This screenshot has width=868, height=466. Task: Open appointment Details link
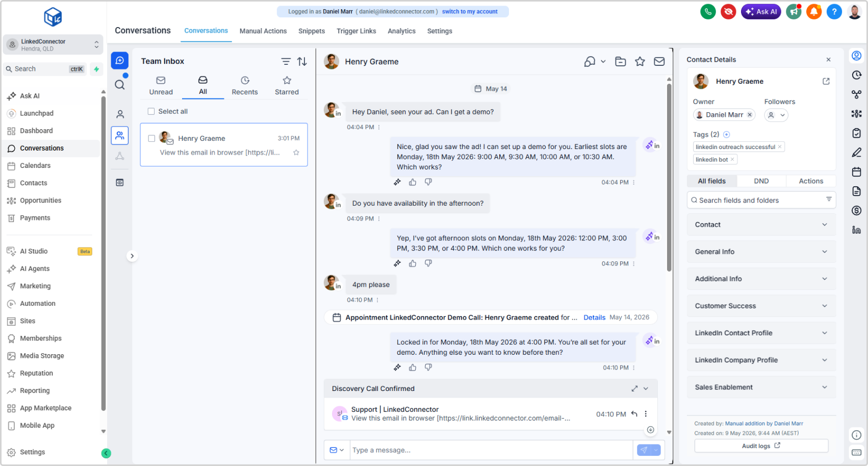click(x=595, y=317)
